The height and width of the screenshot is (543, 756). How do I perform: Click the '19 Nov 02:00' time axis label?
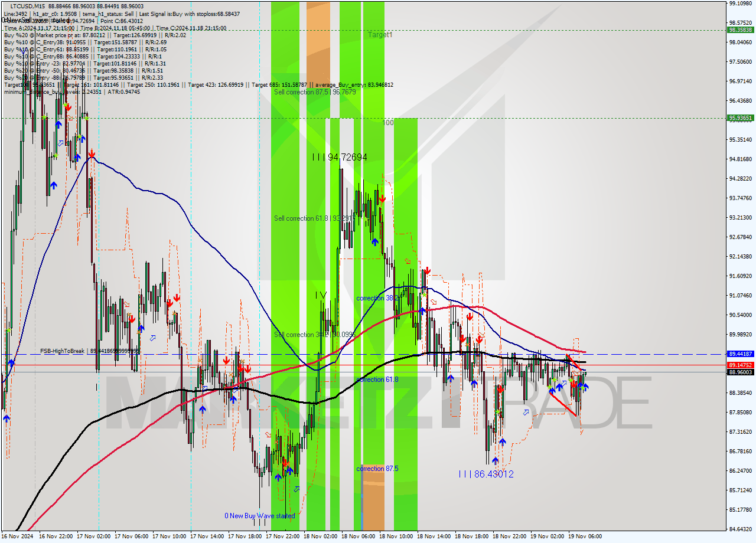[x=547, y=537]
